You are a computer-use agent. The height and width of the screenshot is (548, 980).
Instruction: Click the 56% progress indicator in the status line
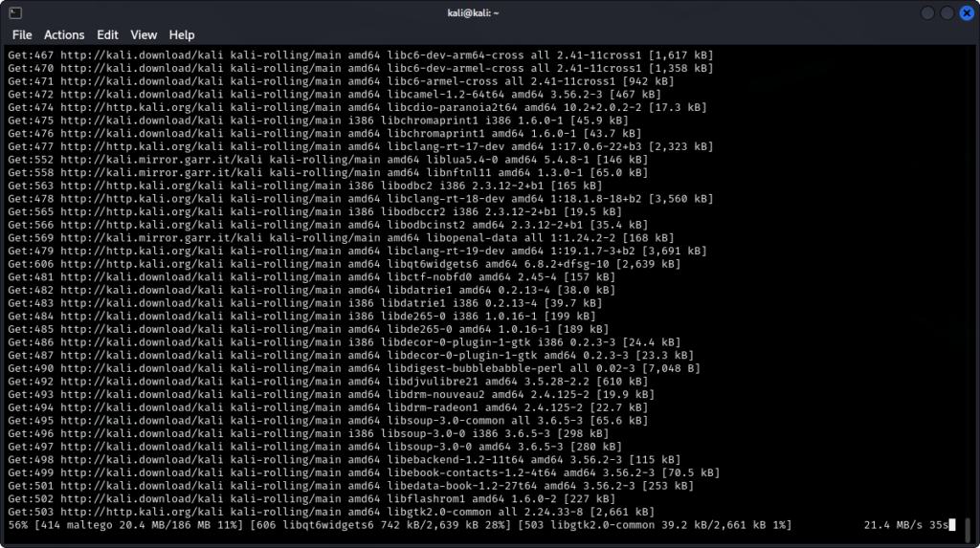coord(18,524)
